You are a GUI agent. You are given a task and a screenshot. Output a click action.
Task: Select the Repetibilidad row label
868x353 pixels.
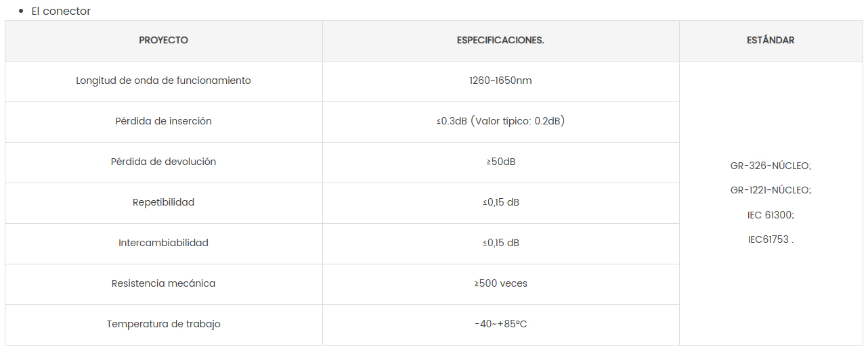coord(164,202)
